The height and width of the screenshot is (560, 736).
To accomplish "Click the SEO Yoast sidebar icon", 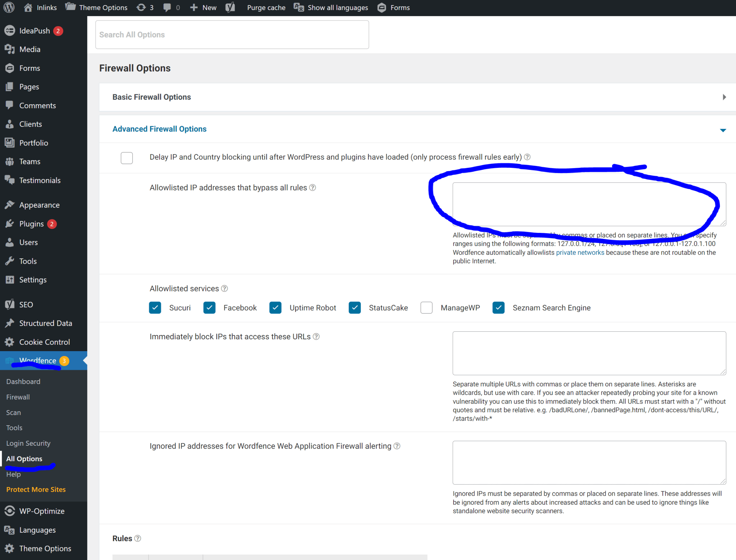I will [10, 304].
